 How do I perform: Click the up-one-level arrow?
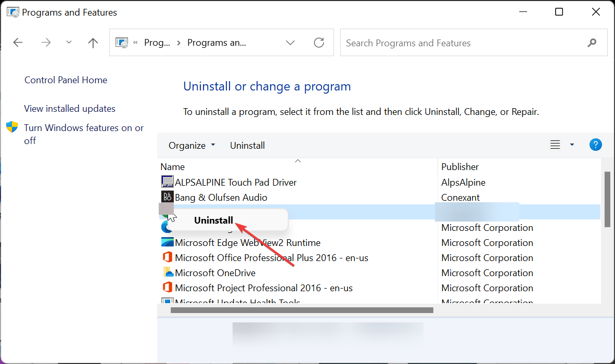[93, 43]
